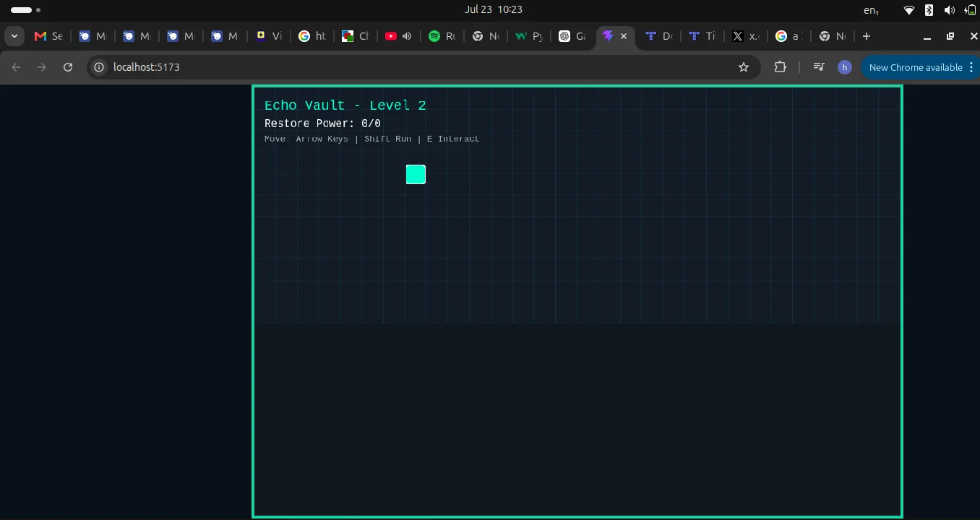Click the New Chrome available button

[916, 67]
